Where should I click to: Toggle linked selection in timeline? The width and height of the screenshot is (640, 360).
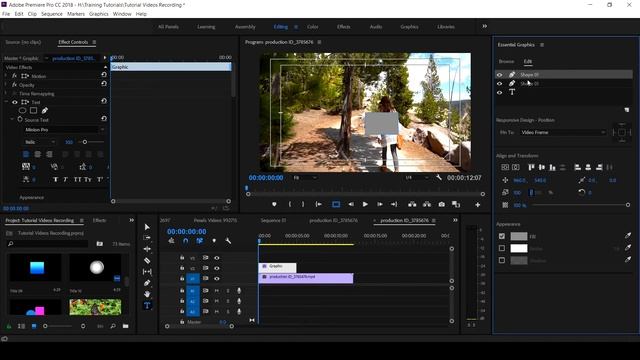click(x=200, y=241)
